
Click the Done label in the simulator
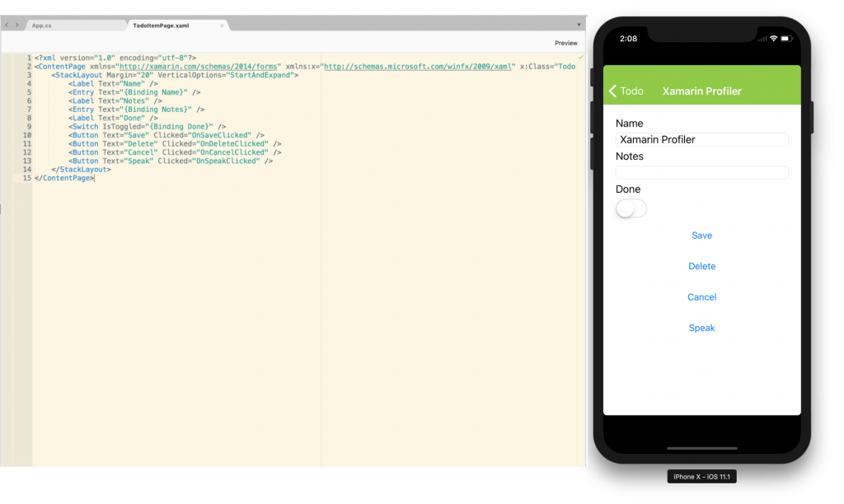click(627, 189)
